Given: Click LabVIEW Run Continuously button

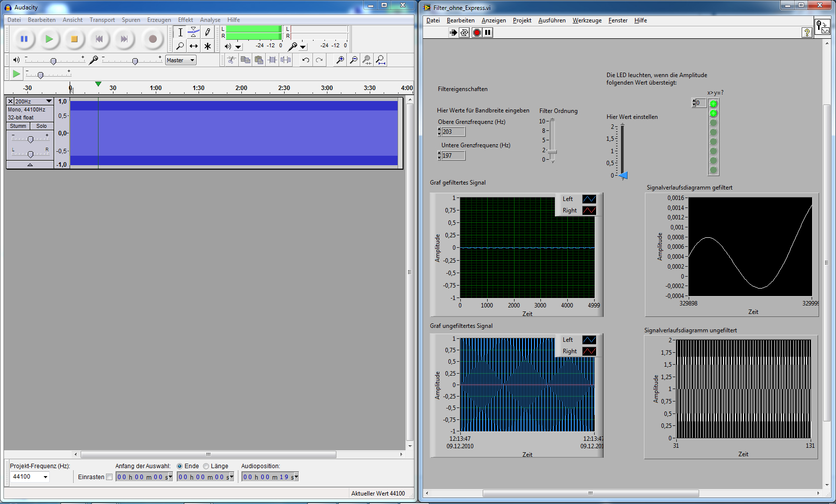Looking at the screenshot, I should click(464, 32).
